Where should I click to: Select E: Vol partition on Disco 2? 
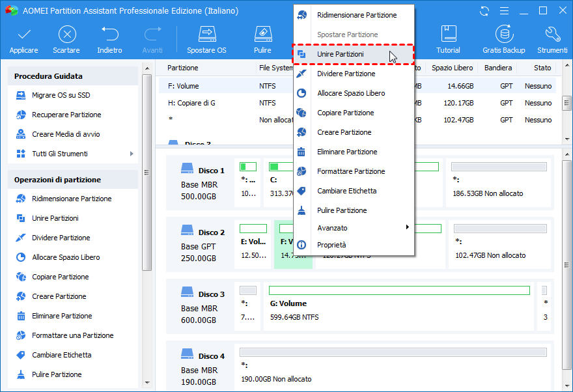(253, 245)
